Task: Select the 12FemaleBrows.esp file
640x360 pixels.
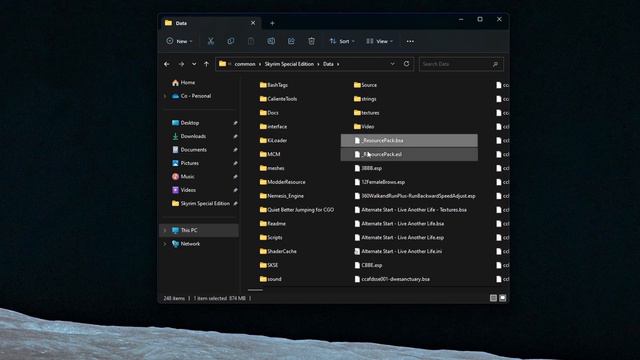Action: point(380,182)
